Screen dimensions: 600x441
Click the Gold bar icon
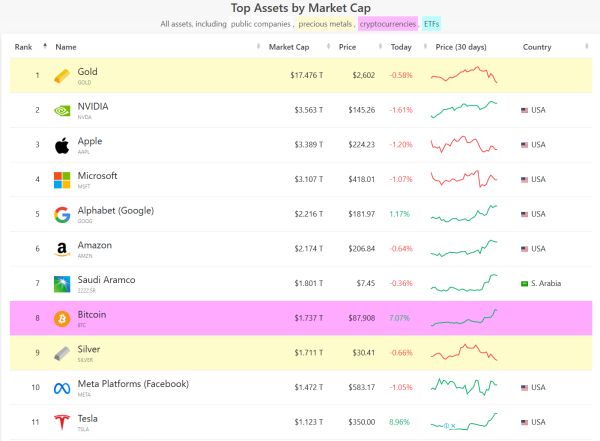(x=62, y=76)
